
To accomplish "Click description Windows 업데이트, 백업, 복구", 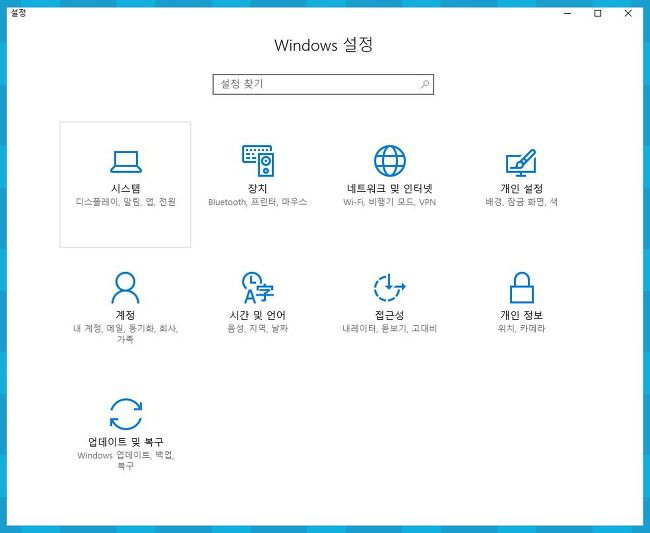I will 126,460.
